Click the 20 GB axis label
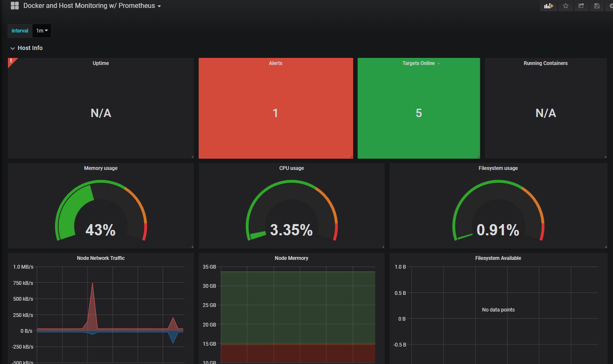 coord(209,325)
